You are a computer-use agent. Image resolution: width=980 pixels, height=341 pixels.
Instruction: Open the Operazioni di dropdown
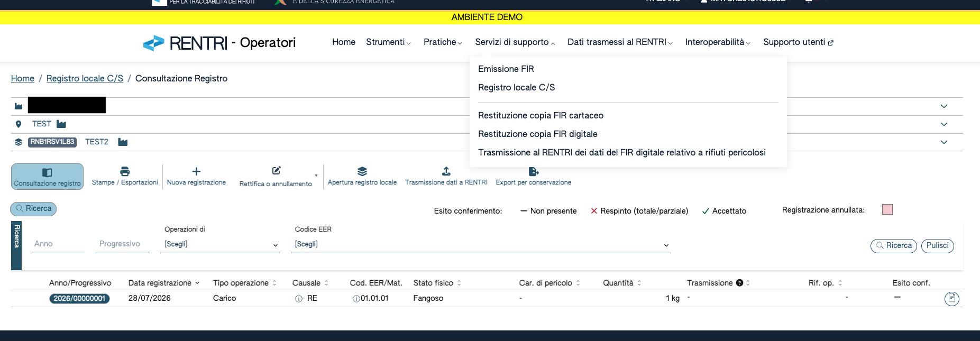point(220,244)
